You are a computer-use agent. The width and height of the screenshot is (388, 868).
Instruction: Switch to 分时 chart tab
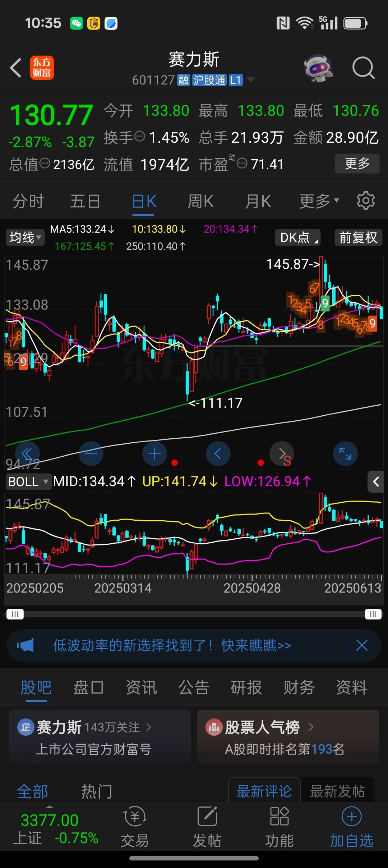pos(28,201)
